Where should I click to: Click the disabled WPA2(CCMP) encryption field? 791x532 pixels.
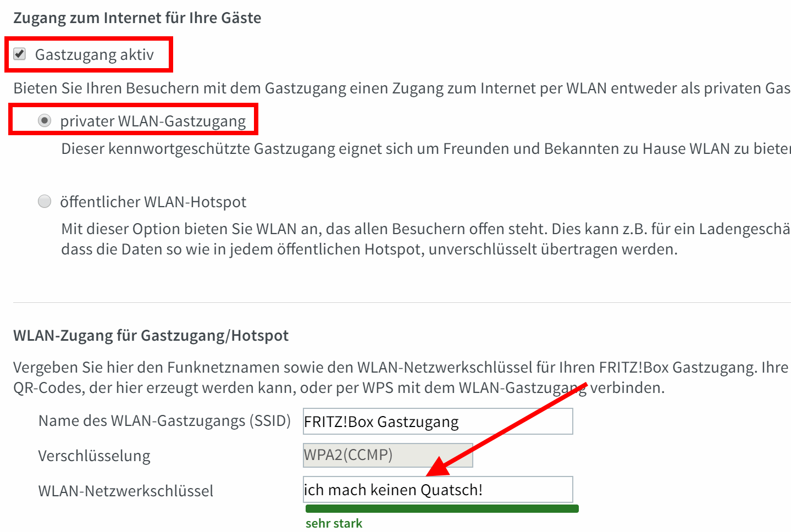(x=388, y=455)
